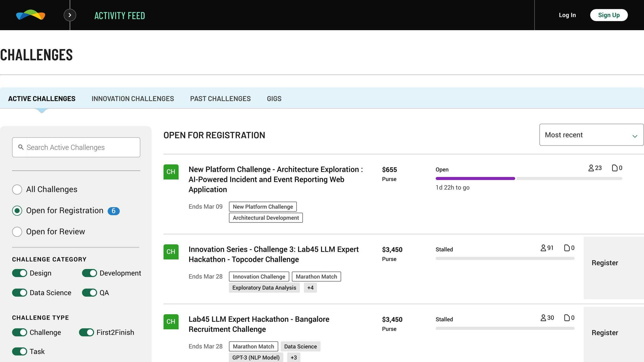This screenshot has width=644, height=362.
Task: Click the circular arrow expand icon in header
Action: [x=70, y=15]
